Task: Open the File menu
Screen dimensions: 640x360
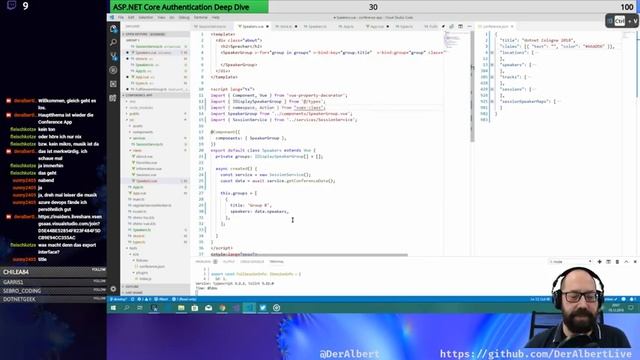Action: (x=121, y=18)
